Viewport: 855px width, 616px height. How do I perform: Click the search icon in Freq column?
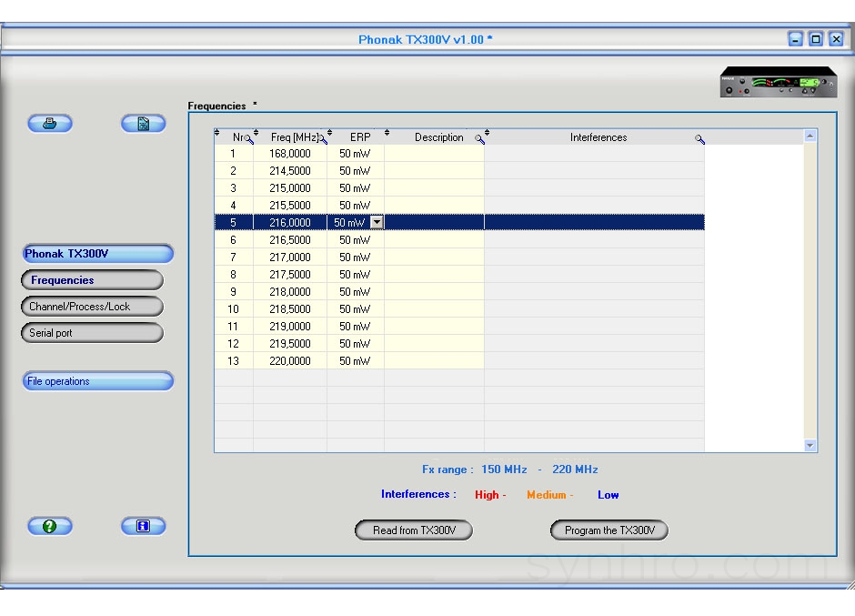[x=323, y=139]
